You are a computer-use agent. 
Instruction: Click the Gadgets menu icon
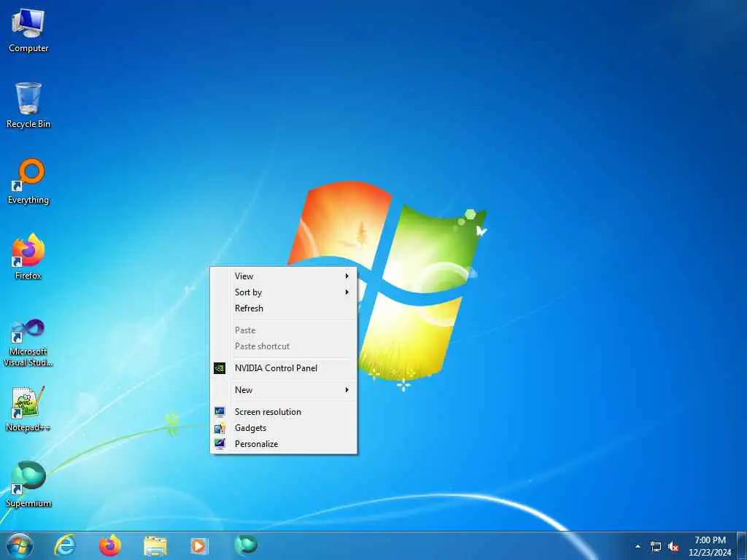pos(220,428)
